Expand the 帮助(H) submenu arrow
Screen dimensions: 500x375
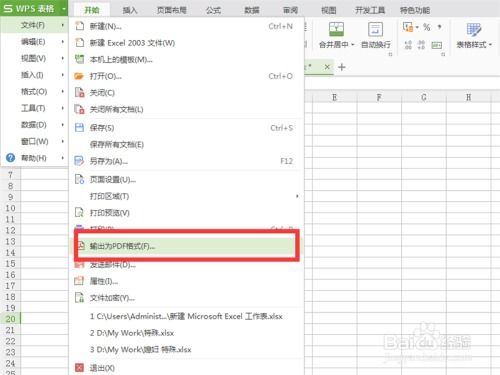tap(63, 158)
